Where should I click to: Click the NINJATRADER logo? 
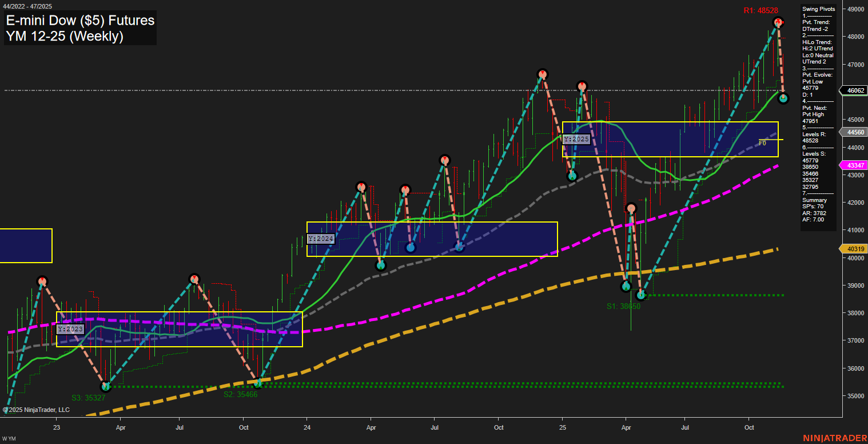coord(835,438)
